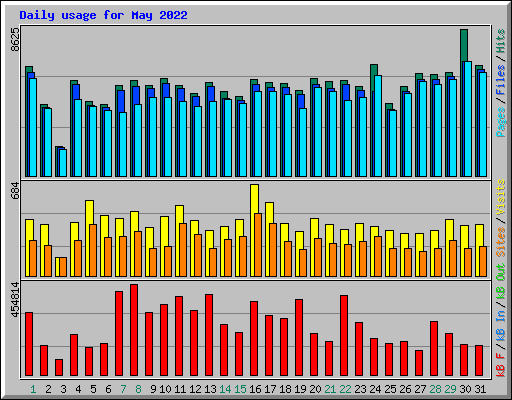Click day label 16 on the x-axis
Viewport: 512px width, 400px height.
point(255,389)
